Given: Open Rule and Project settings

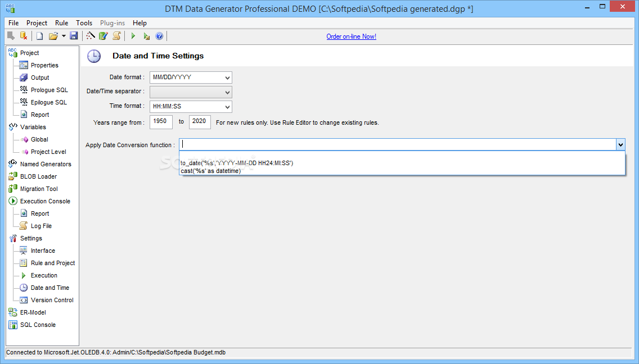Looking at the screenshot, I should coord(53,263).
